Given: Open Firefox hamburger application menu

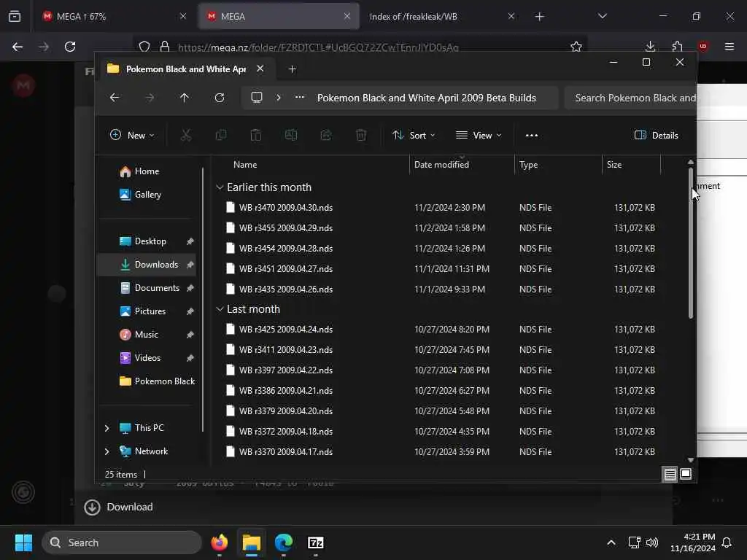Looking at the screenshot, I should pos(729,47).
